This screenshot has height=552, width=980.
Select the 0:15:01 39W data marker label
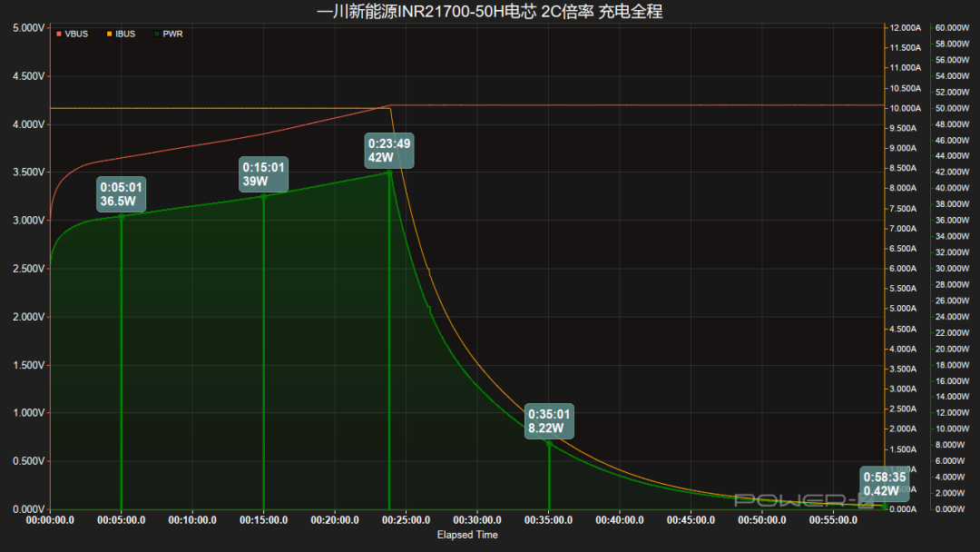264,174
